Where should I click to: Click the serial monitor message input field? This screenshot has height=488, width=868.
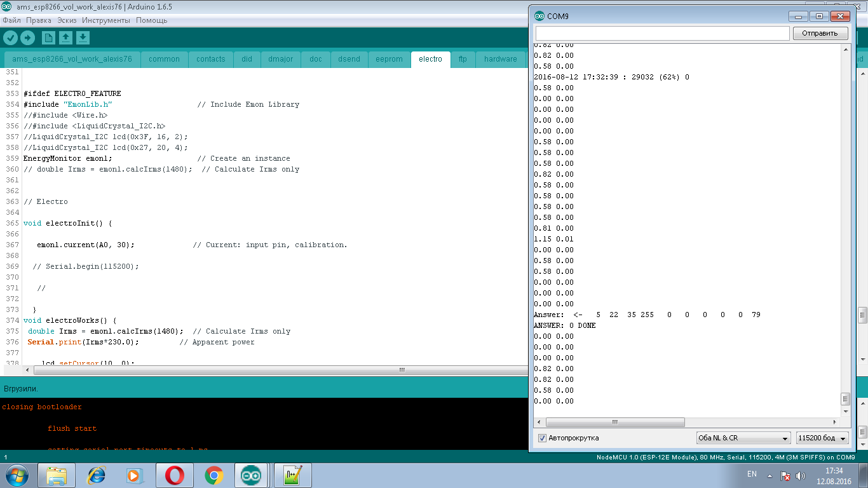(662, 33)
